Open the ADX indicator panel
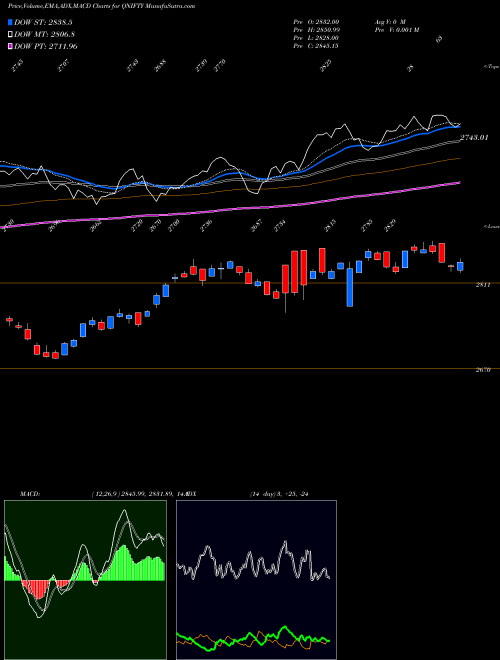 click(256, 580)
